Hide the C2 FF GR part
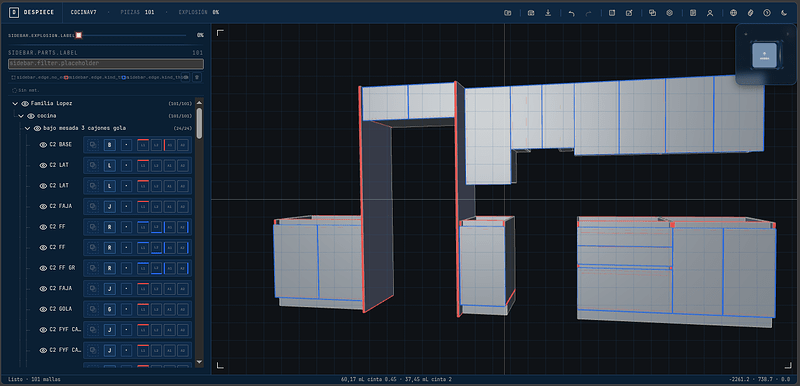Screen dimensions: 800x386 pos(43,268)
